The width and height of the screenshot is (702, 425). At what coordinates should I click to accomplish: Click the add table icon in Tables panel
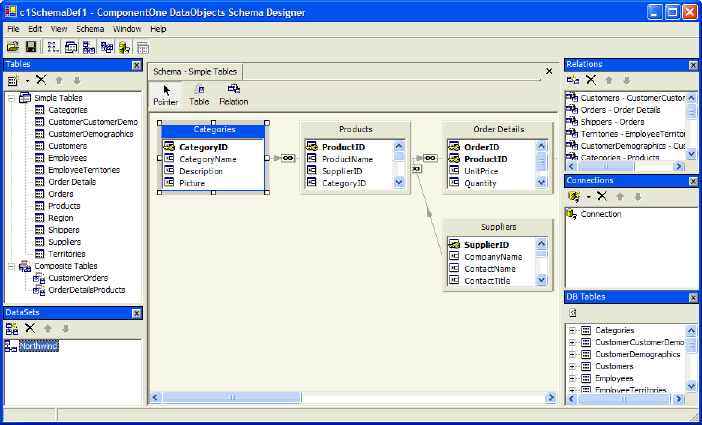pos(14,81)
